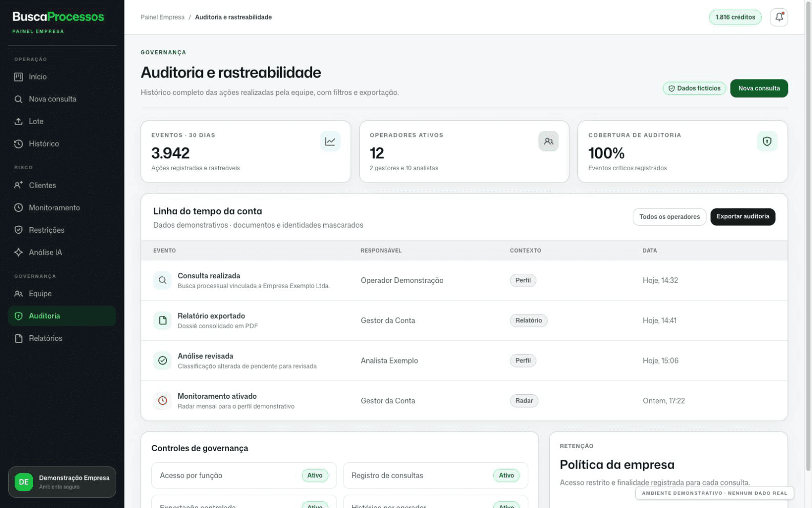Select the Relatório exportado event title

point(212,316)
